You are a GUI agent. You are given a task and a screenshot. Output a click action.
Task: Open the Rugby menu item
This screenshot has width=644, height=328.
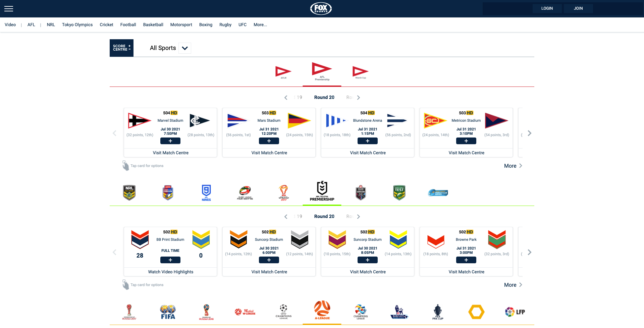coord(225,25)
